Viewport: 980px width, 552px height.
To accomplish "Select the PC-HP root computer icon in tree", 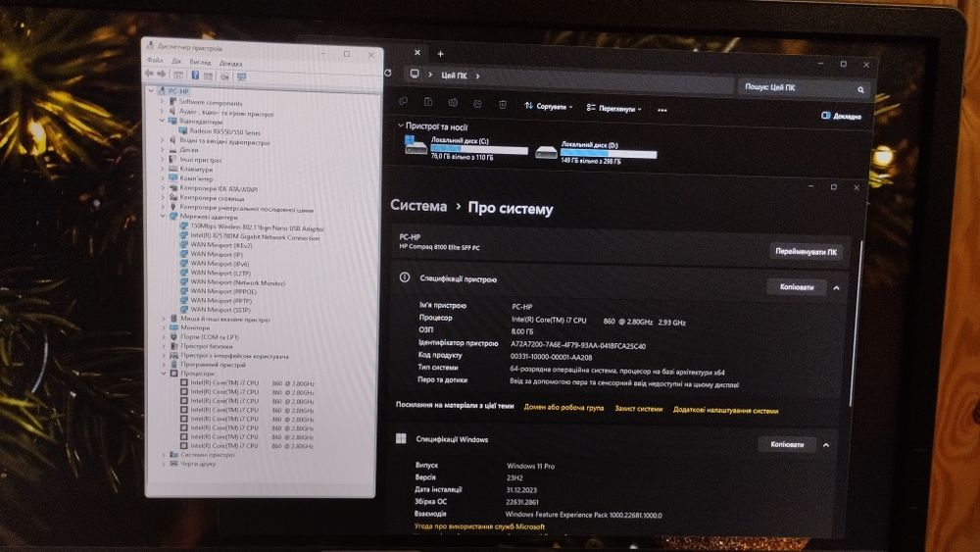I will coord(162,90).
